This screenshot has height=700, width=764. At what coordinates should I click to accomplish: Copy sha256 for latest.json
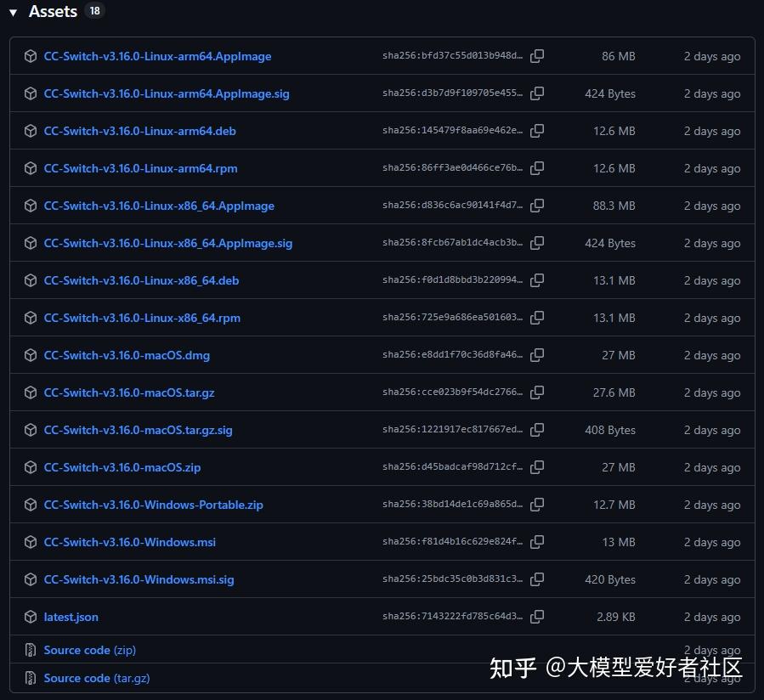tap(537, 617)
